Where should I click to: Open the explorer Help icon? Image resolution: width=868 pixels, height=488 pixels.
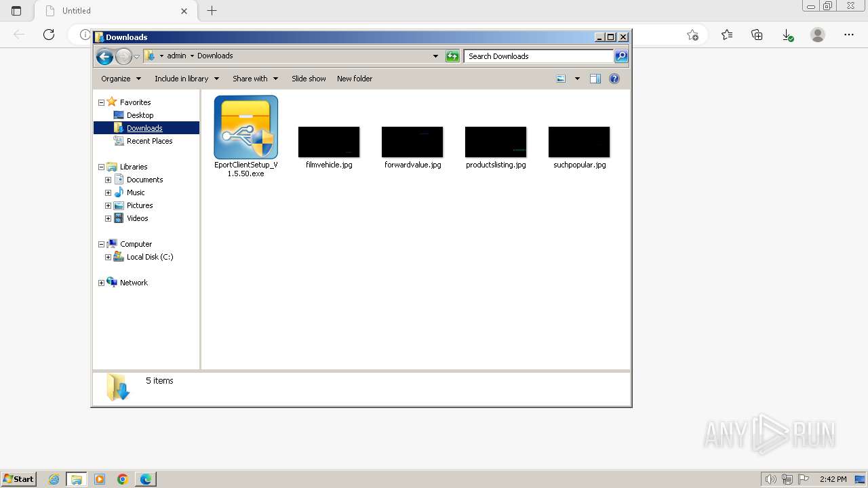(x=614, y=79)
